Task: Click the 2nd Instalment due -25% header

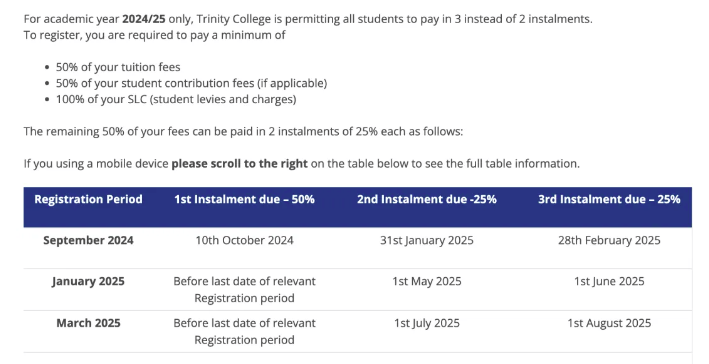Action: tap(427, 199)
